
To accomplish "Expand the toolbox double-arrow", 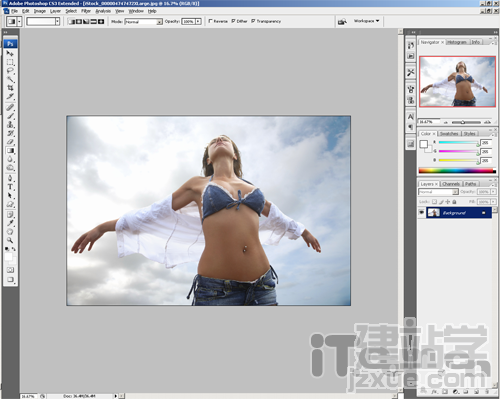I will [5, 33].
